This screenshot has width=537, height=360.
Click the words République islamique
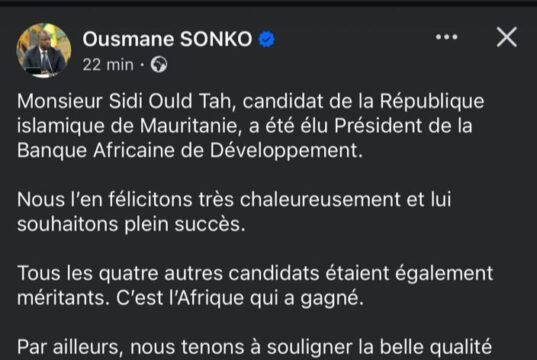[251, 114]
